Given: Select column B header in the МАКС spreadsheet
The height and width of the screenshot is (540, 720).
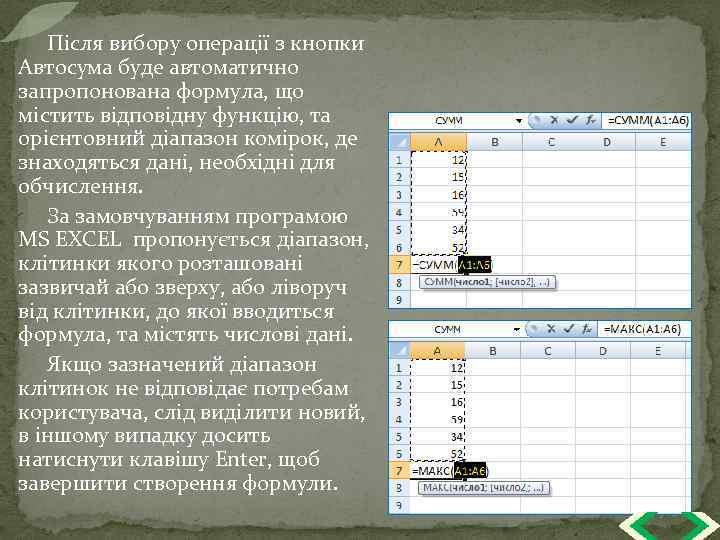Looking at the screenshot, I should pyautogui.click(x=493, y=351).
